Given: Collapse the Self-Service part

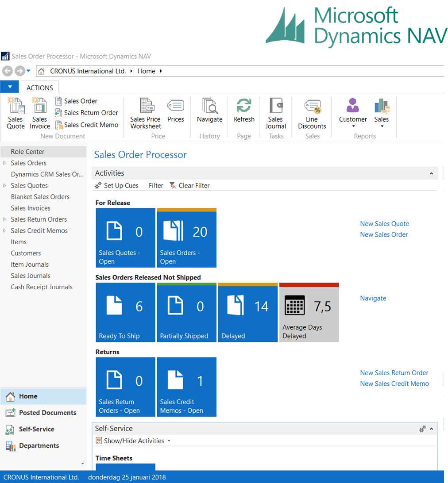Looking at the screenshot, I should [431, 429].
